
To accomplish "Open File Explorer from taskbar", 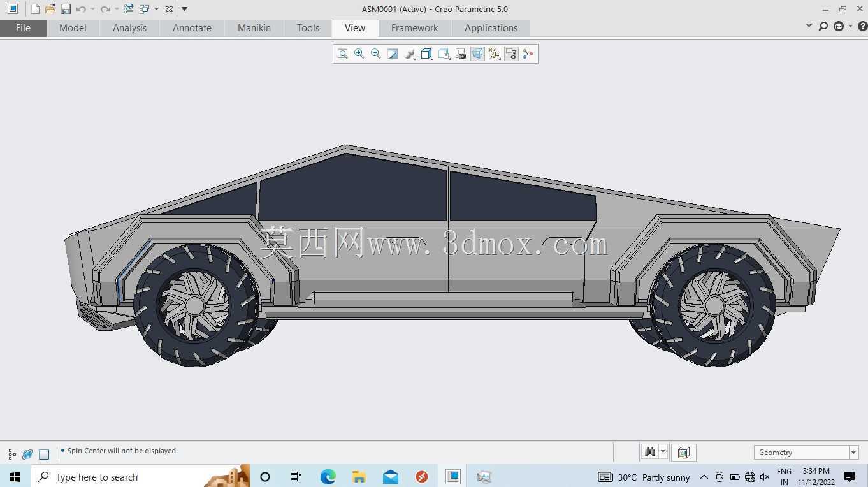I will click(359, 477).
